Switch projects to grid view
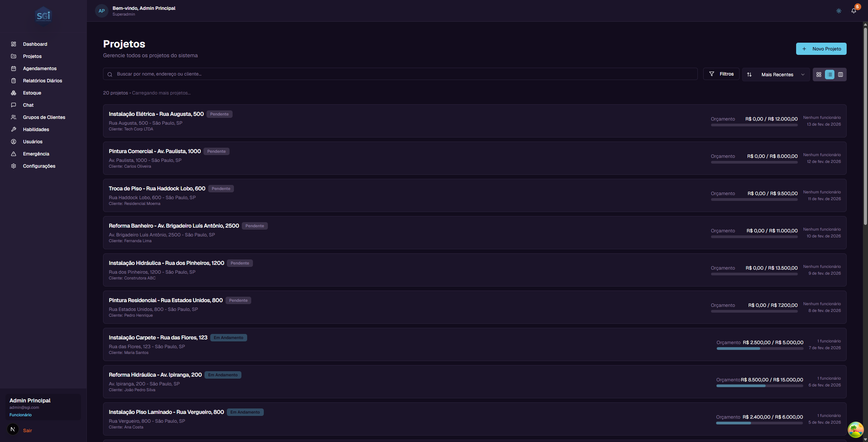The width and height of the screenshot is (868, 442). coord(819,74)
